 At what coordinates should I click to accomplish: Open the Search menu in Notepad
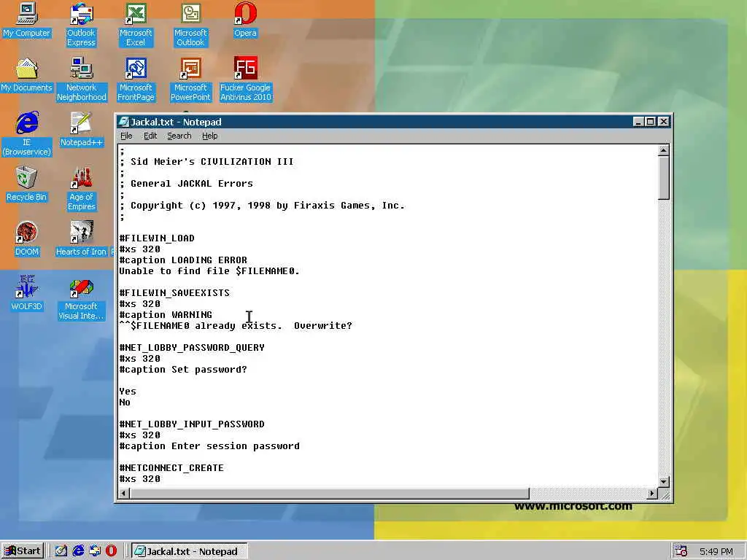point(179,136)
